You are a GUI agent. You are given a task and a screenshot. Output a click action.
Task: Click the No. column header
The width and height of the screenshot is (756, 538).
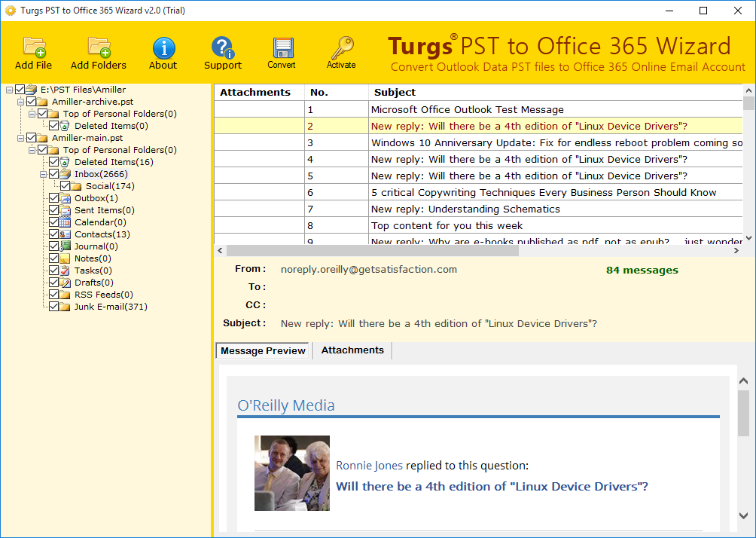click(337, 92)
